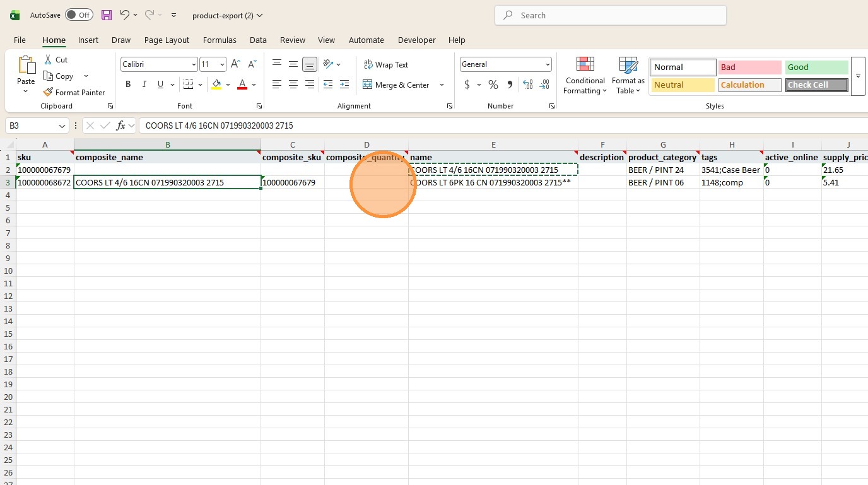
Task: Apply Comma Style number format
Action: point(510,85)
